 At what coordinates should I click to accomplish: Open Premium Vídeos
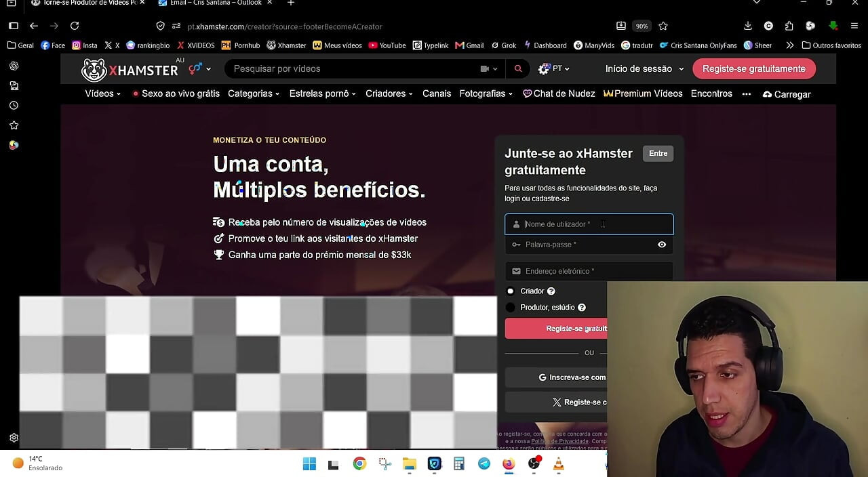[x=643, y=94]
